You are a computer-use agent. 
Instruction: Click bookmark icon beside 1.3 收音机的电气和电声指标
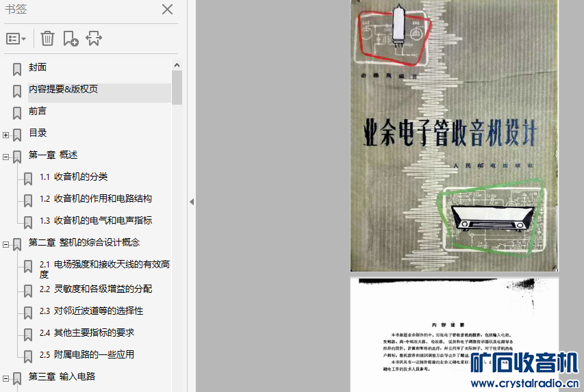point(28,222)
